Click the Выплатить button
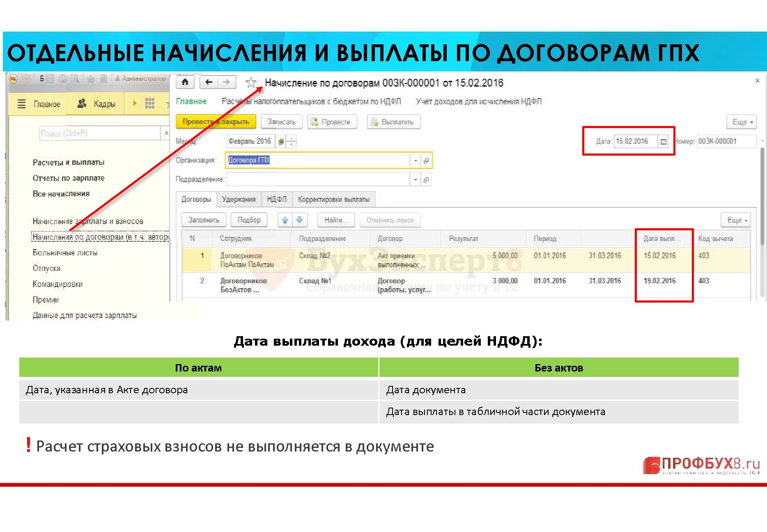Screen dimensions: 767x532 click(393, 122)
